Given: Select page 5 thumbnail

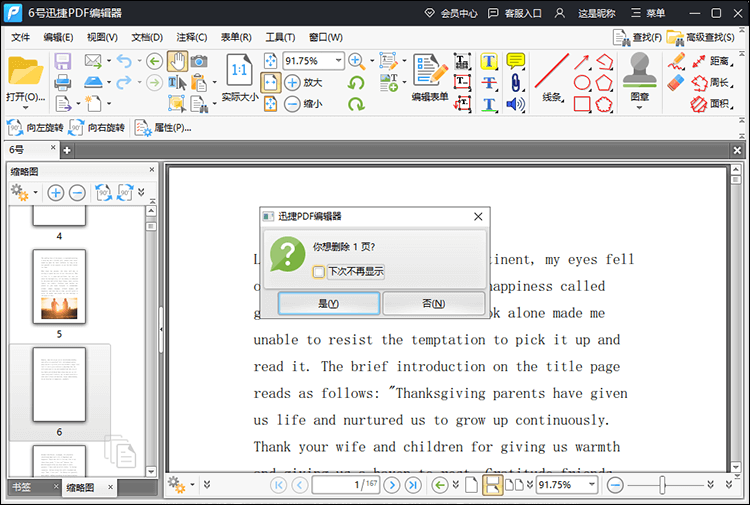Looking at the screenshot, I should (x=59, y=286).
